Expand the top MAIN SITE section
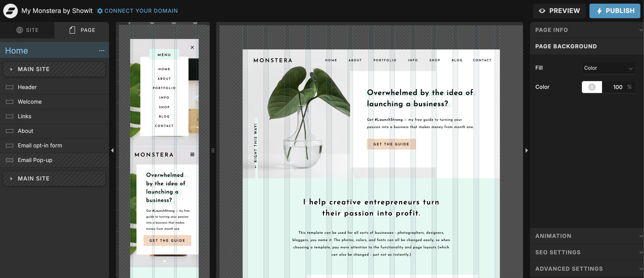644x278 pixels. pos(11,69)
